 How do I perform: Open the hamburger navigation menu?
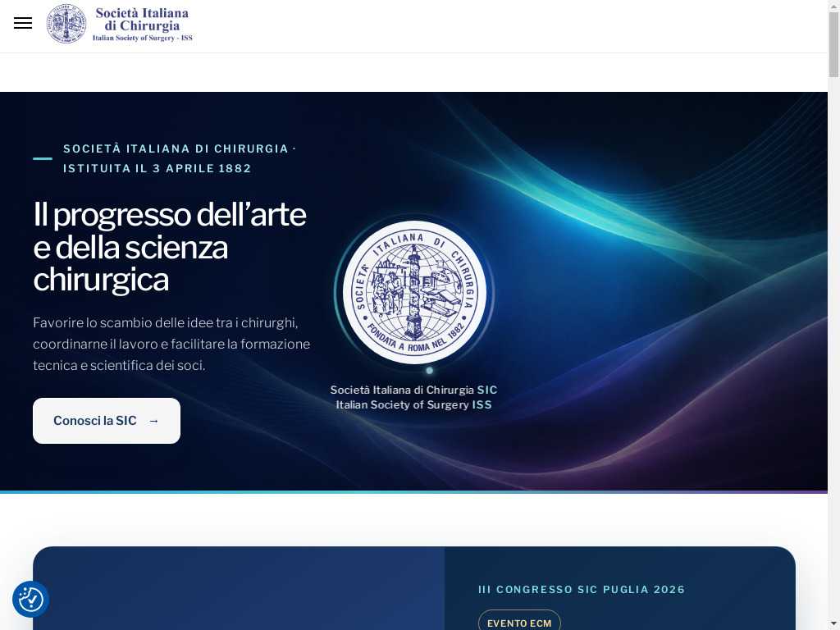point(23,23)
